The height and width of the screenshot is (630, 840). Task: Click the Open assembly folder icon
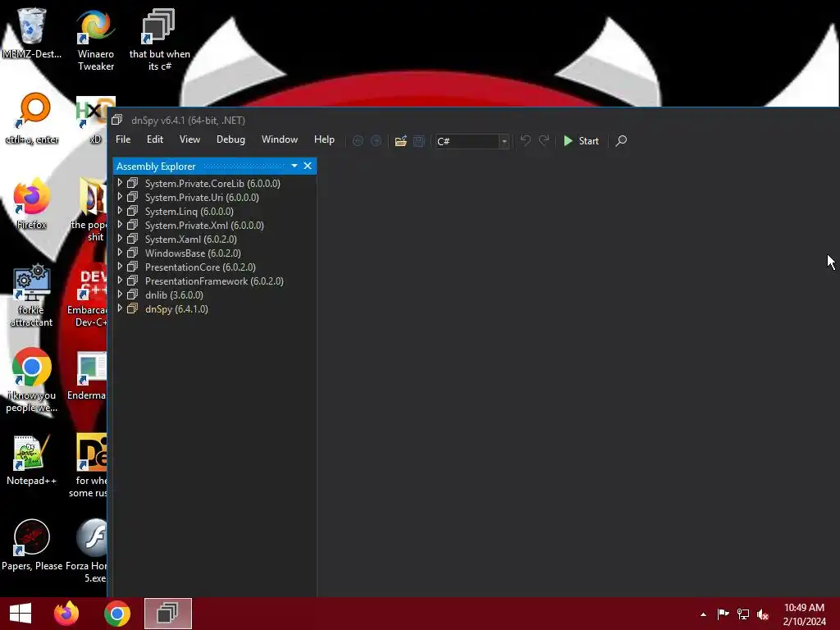coord(400,141)
